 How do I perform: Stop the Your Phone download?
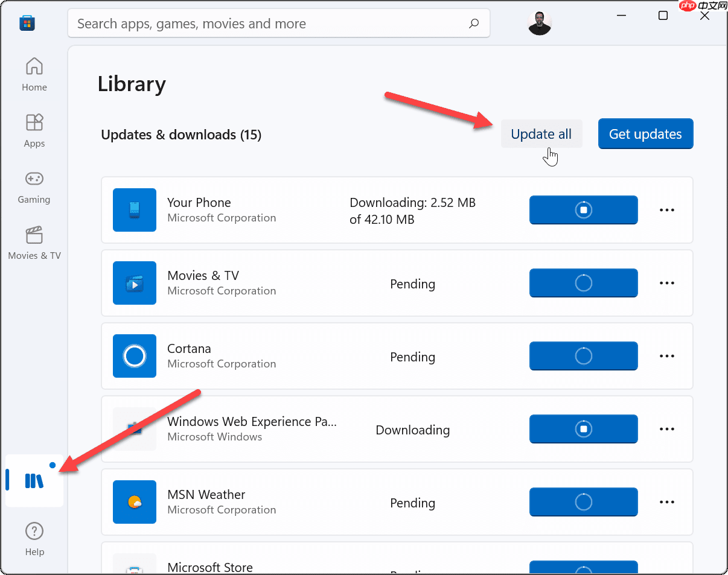pos(584,210)
